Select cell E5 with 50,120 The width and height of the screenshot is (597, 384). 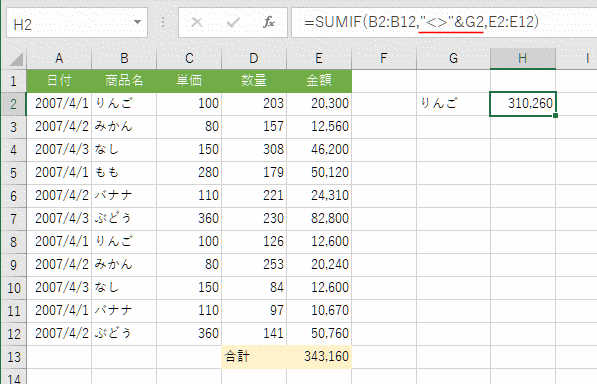(x=319, y=173)
